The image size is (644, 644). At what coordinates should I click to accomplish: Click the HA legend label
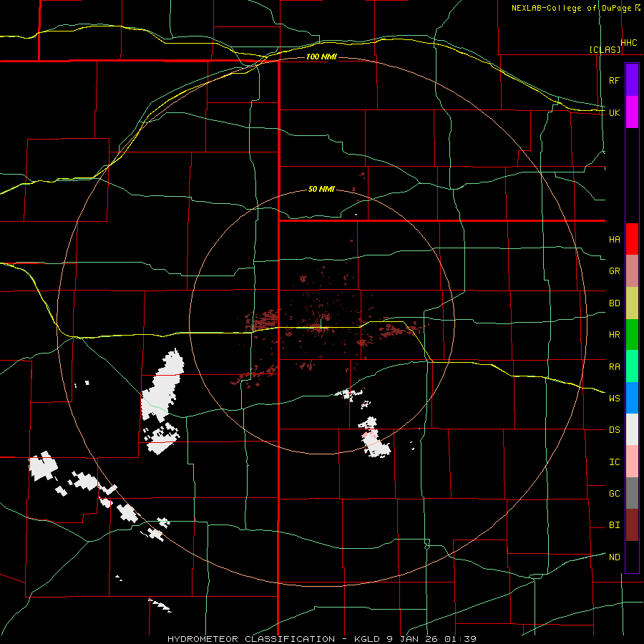click(x=614, y=240)
